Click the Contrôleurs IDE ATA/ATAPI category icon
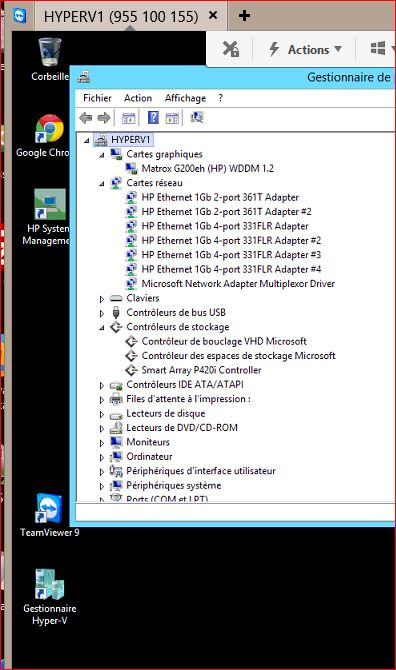Screen dimensions: 396x670 (x=116, y=385)
